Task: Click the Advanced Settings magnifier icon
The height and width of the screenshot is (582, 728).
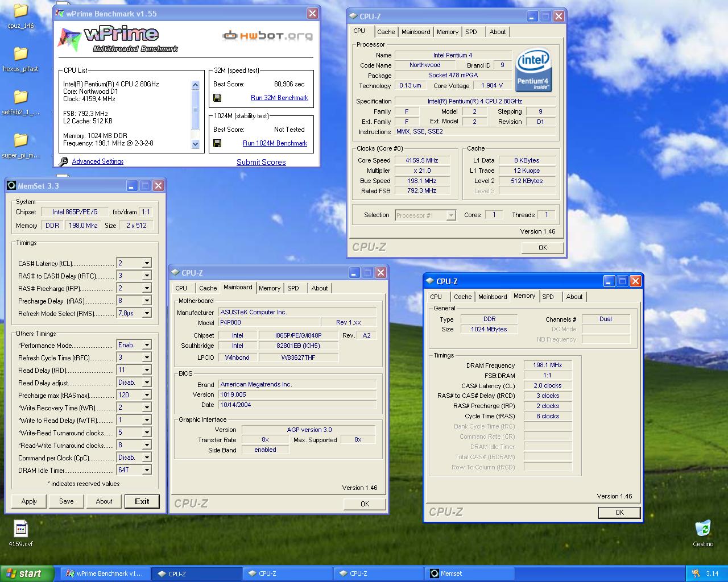Action: click(x=64, y=162)
